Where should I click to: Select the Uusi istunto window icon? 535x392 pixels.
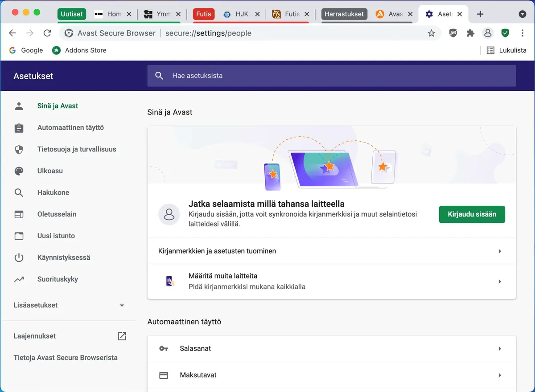(x=19, y=236)
